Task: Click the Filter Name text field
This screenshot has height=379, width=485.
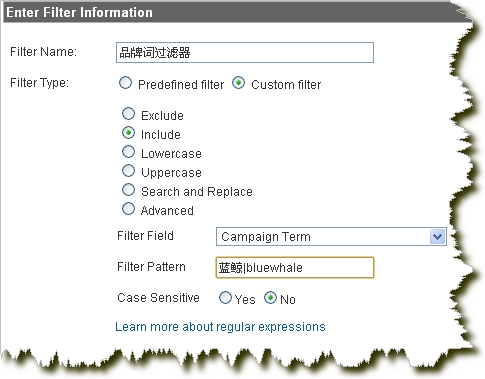Action: click(245, 52)
